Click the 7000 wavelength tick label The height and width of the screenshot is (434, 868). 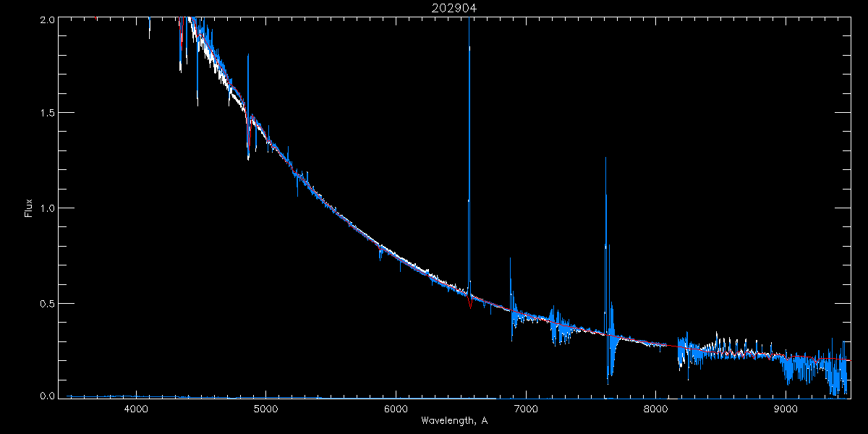pyautogui.click(x=526, y=409)
